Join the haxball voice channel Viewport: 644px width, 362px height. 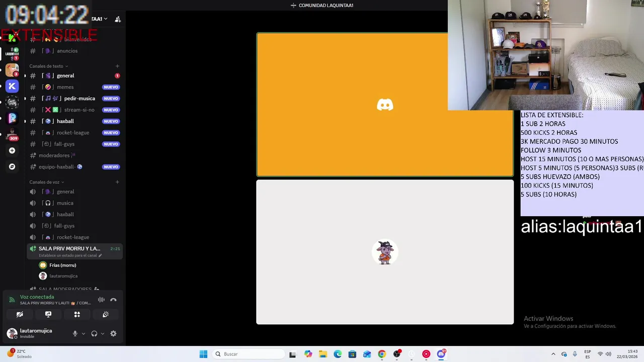74,214
